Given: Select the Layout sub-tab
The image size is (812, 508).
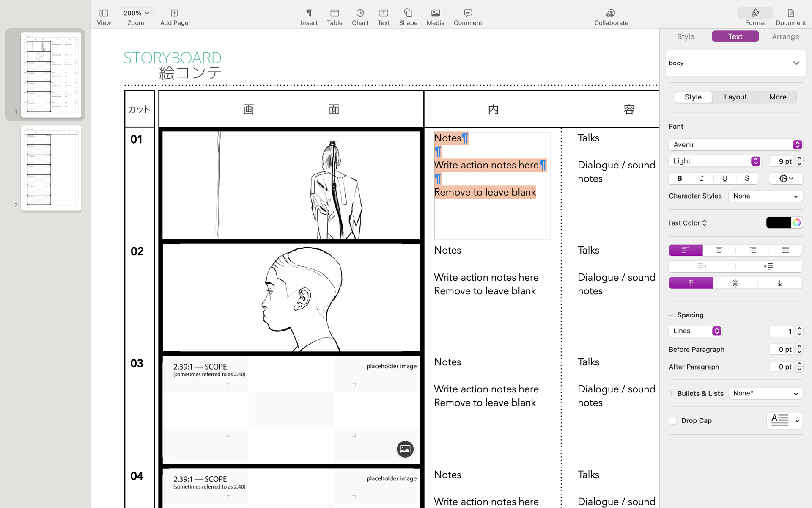Looking at the screenshot, I should tap(735, 97).
